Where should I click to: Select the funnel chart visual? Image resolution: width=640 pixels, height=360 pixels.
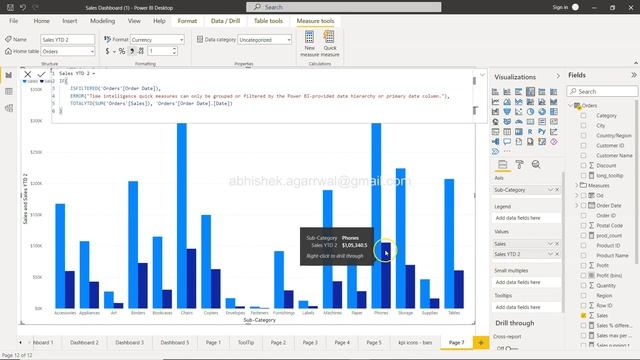pyautogui.click(x=507, y=111)
